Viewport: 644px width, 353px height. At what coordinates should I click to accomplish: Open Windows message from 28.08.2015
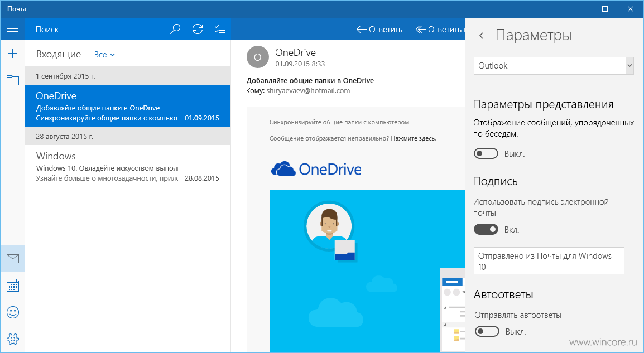(x=128, y=166)
